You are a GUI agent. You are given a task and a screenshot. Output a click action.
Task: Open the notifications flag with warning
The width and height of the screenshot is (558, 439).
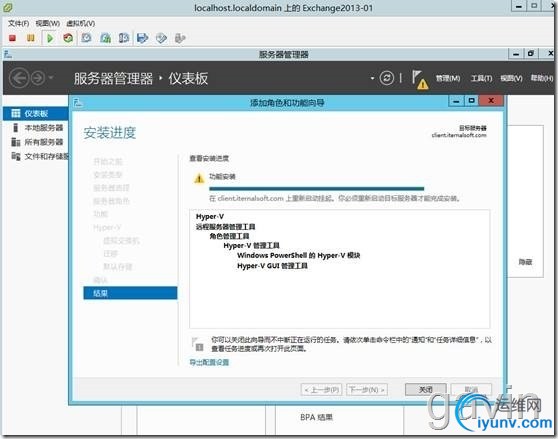tap(419, 79)
